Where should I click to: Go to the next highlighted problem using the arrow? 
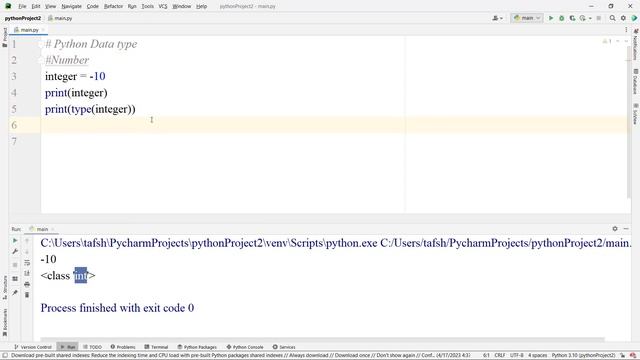click(x=626, y=41)
